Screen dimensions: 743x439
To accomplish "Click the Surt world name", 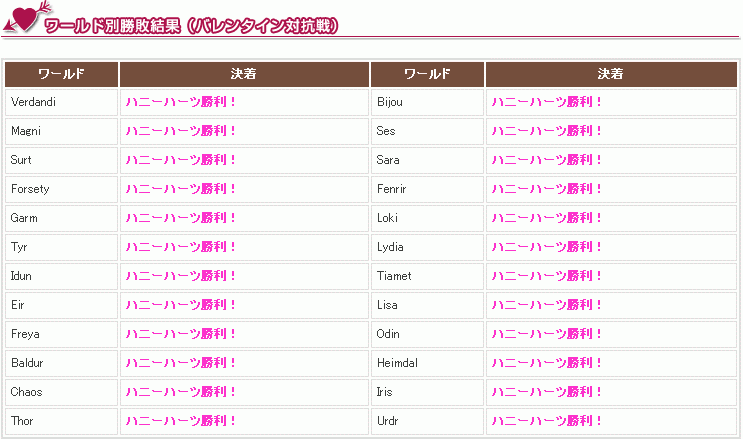I will point(22,160).
